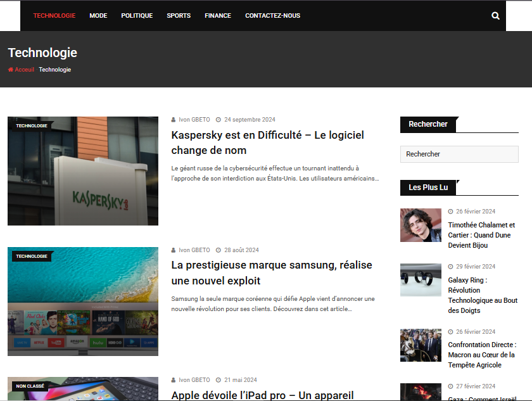Click author icon on iPad article
Image resolution: width=532 pixels, height=401 pixels.
click(174, 380)
